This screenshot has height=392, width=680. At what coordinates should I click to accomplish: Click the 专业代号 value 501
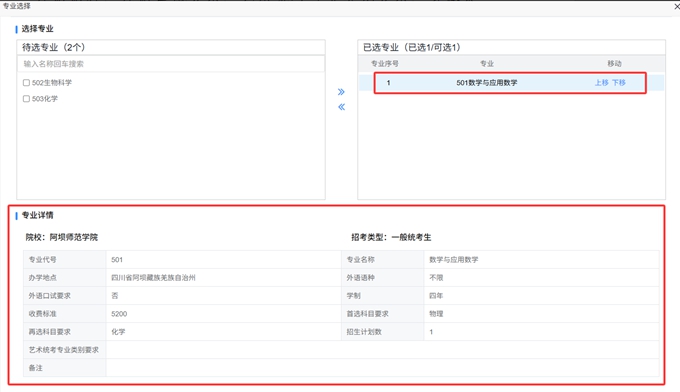[x=117, y=260]
